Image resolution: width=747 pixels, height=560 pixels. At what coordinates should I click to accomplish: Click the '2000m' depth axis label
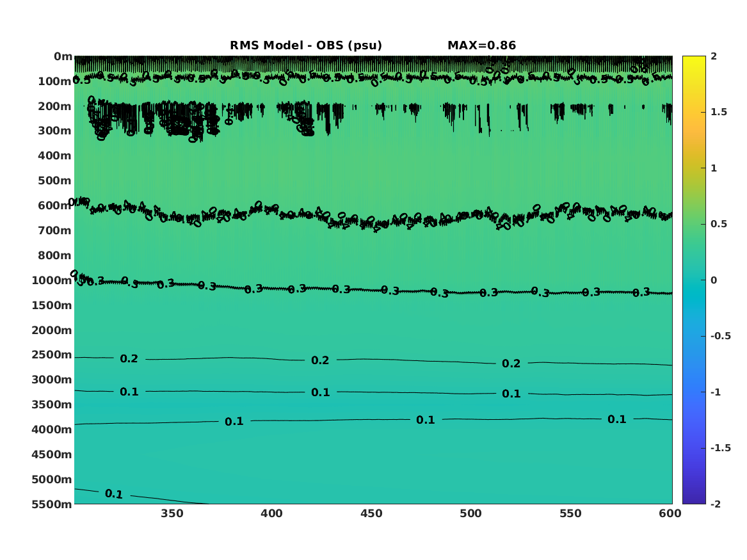[52, 330]
